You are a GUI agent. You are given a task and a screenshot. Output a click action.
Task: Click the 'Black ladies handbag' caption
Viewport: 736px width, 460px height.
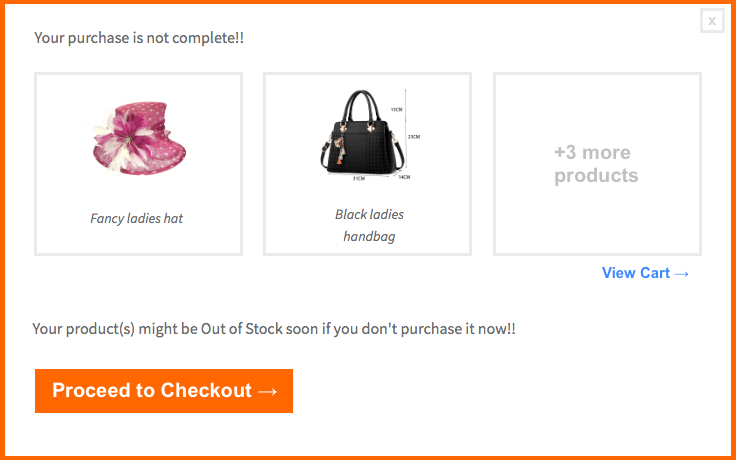(369, 225)
